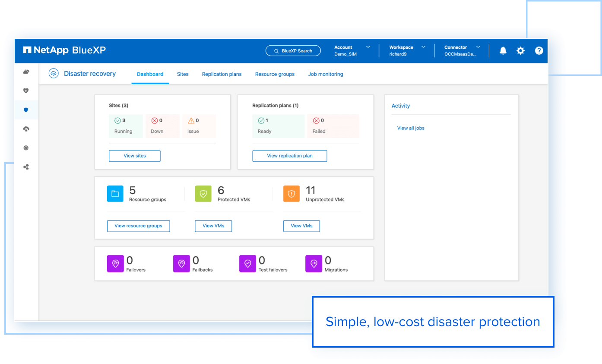Open View all jobs in Activity panel
This screenshot has width=602, height=364.
(410, 128)
